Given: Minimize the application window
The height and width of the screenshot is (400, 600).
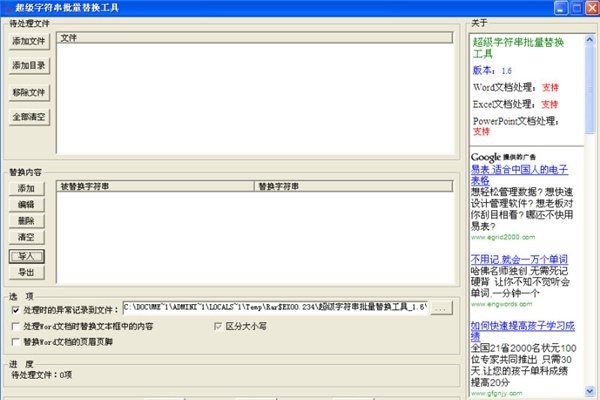Looking at the screenshot, I should click(561, 8).
